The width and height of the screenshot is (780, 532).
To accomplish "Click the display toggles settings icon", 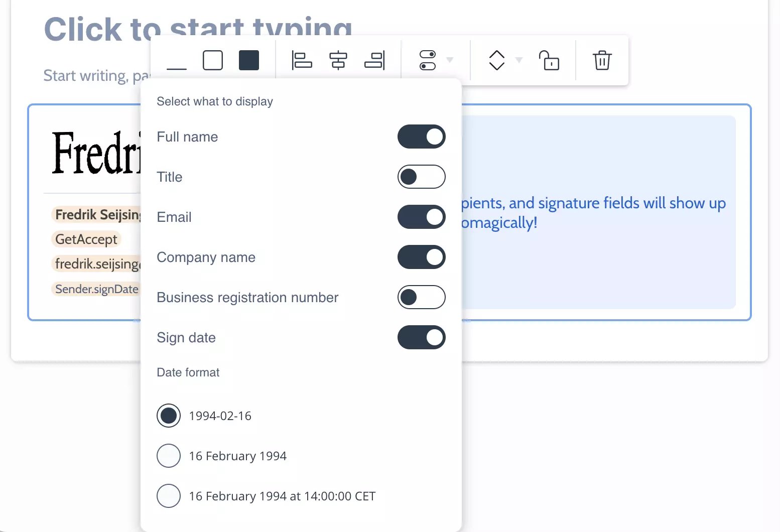I will 428,61.
